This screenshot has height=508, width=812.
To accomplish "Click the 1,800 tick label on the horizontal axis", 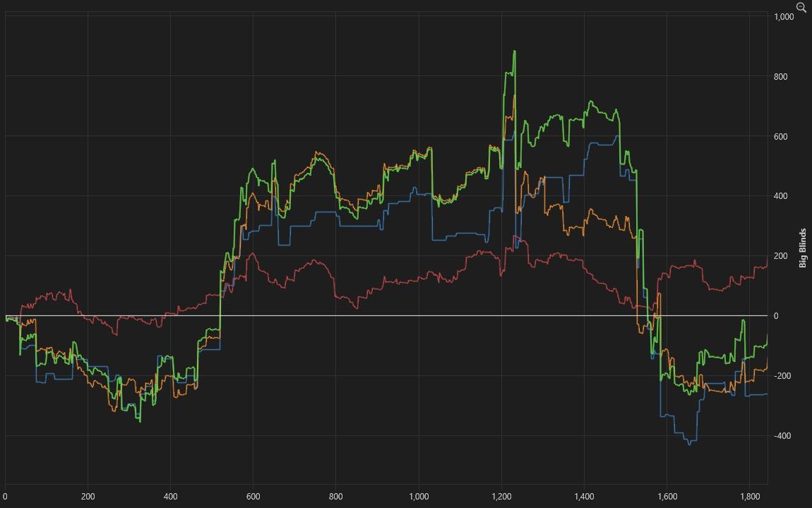I will [750, 496].
